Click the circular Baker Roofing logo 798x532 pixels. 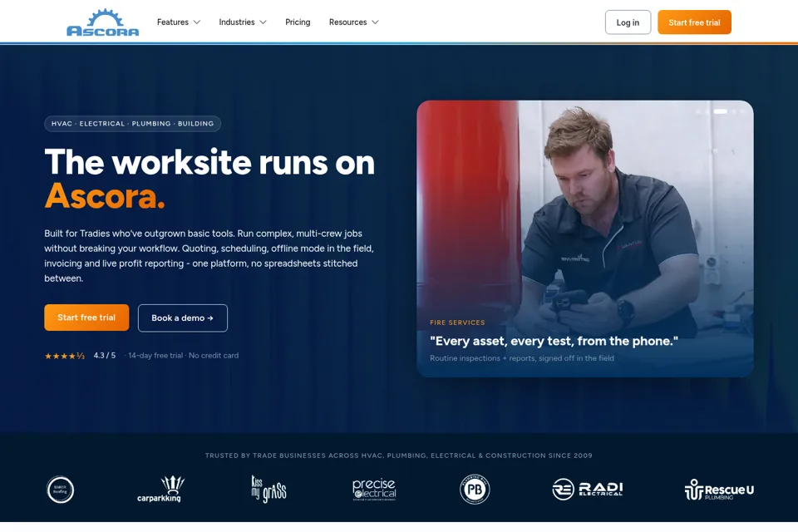[x=61, y=490]
